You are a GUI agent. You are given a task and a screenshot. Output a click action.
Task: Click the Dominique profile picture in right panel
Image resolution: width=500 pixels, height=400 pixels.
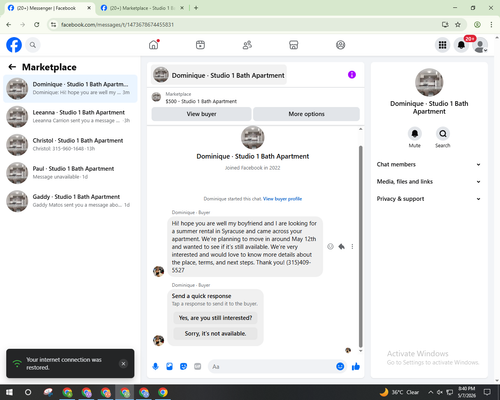pos(429,82)
